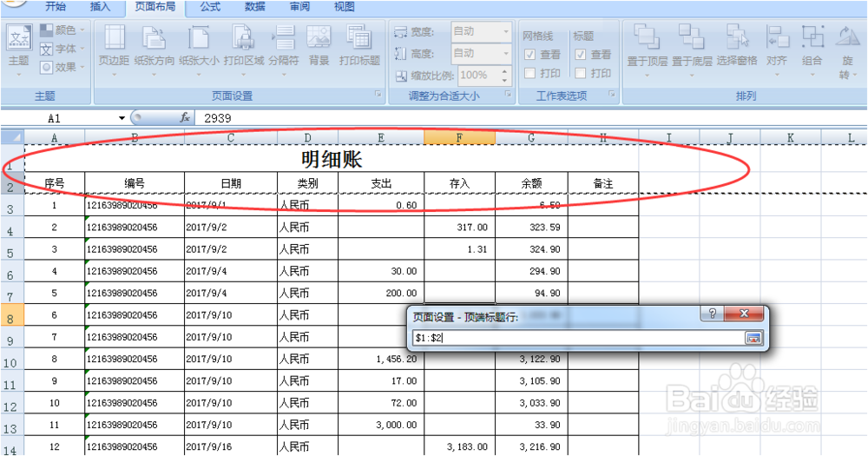
Task: Click the 纸张大小 paper size icon
Action: pos(199,50)
